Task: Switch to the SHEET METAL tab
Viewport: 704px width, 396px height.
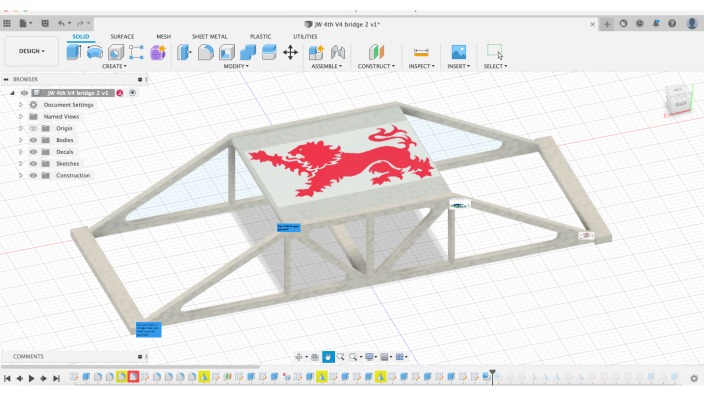Action: pyautogui.click(x=210, y=36)
